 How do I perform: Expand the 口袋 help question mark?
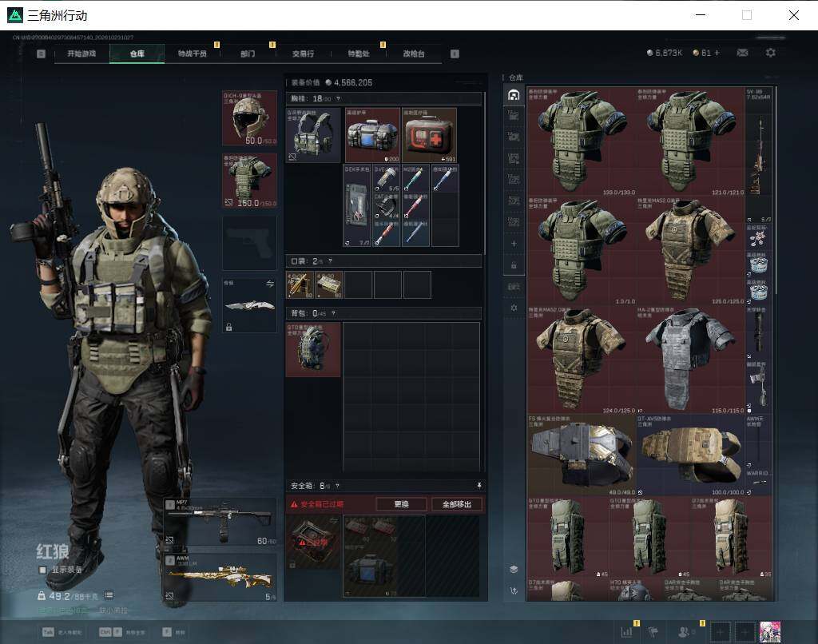tap(330, 261)
